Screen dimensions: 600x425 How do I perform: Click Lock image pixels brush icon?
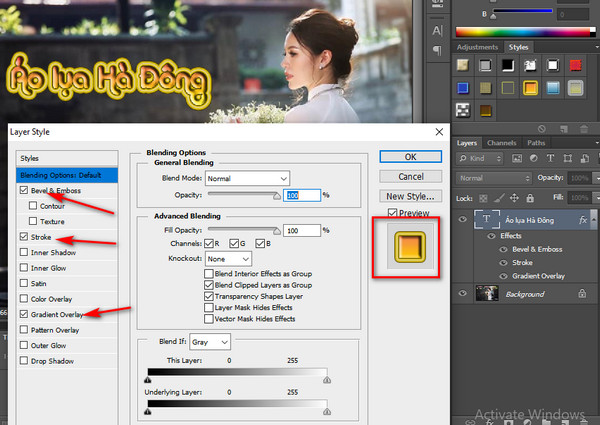[x=499, y=198]
